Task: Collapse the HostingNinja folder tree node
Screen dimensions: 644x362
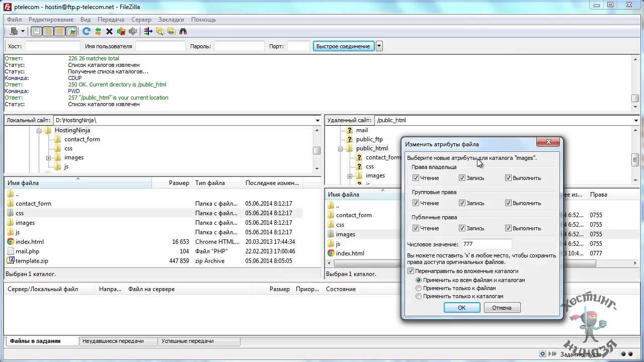Action: tap(39, 130)
